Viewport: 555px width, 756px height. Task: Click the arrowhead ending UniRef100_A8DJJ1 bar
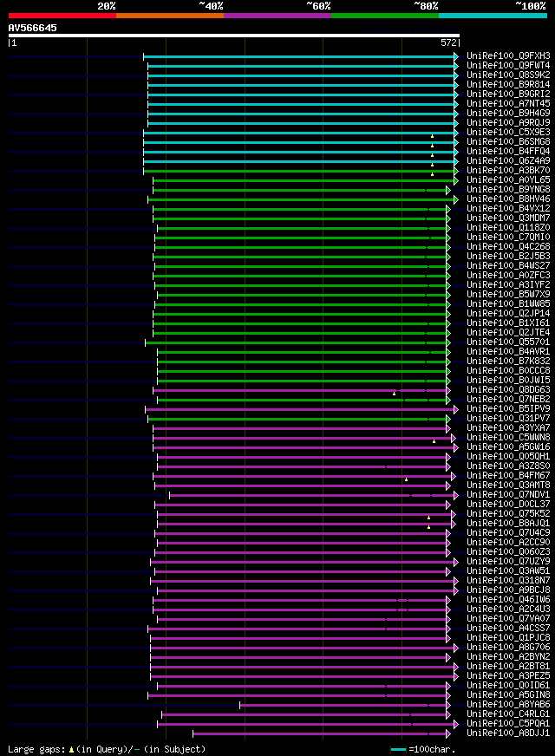pyautogui.click(x=448, y=734)
